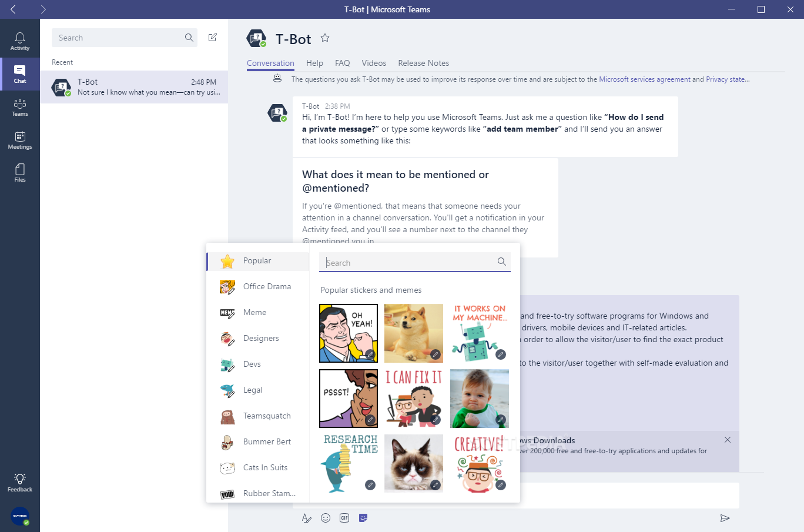Select the Designers sticker category

[x=258, y=339]
